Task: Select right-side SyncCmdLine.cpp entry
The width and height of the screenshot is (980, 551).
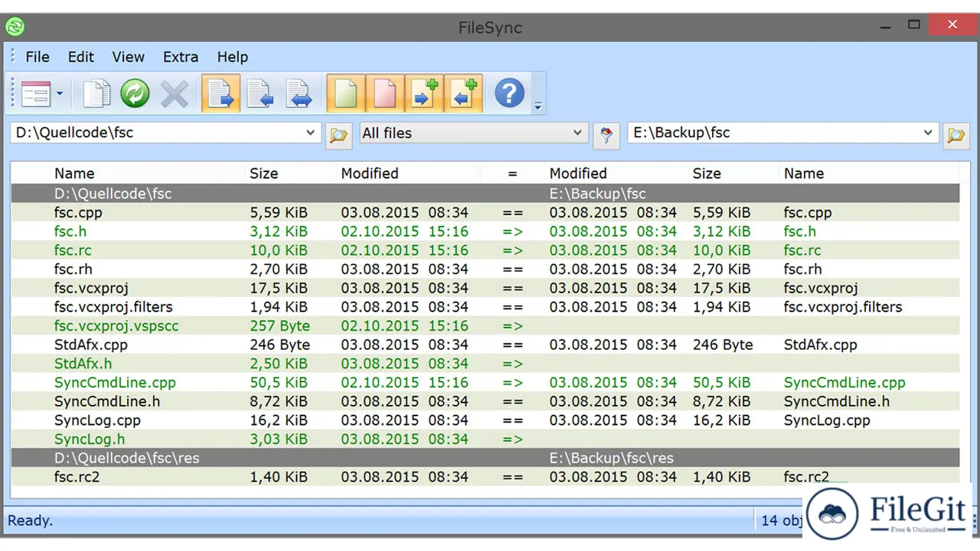Action: click(844, 382)
